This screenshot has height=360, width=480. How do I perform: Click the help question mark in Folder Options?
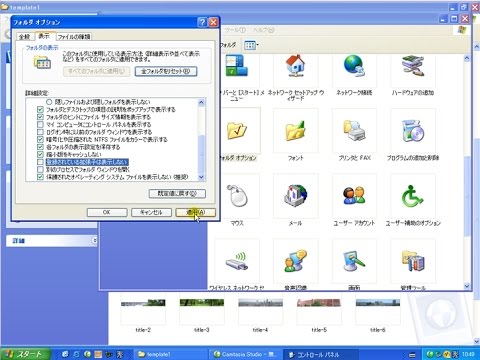click(202, 22)
